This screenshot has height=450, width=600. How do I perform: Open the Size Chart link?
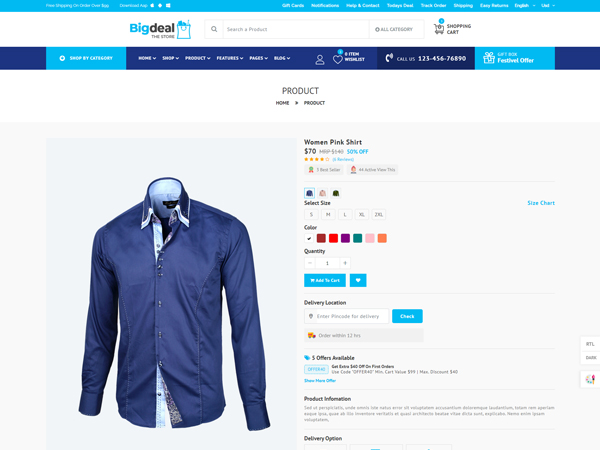[541, 203]
